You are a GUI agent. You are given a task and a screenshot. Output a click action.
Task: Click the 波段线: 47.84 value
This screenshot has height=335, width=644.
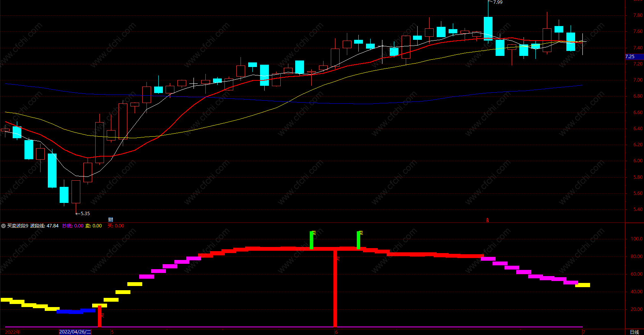(x=44, y=226)
